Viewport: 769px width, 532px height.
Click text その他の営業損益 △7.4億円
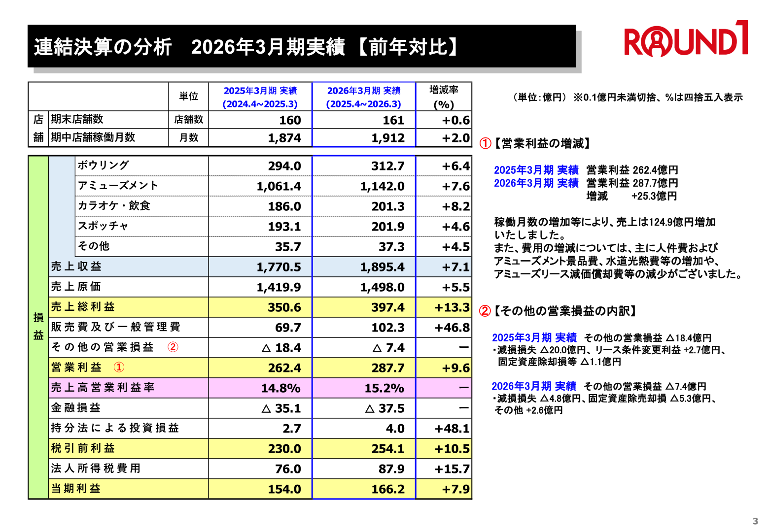(x=645, y=386)
